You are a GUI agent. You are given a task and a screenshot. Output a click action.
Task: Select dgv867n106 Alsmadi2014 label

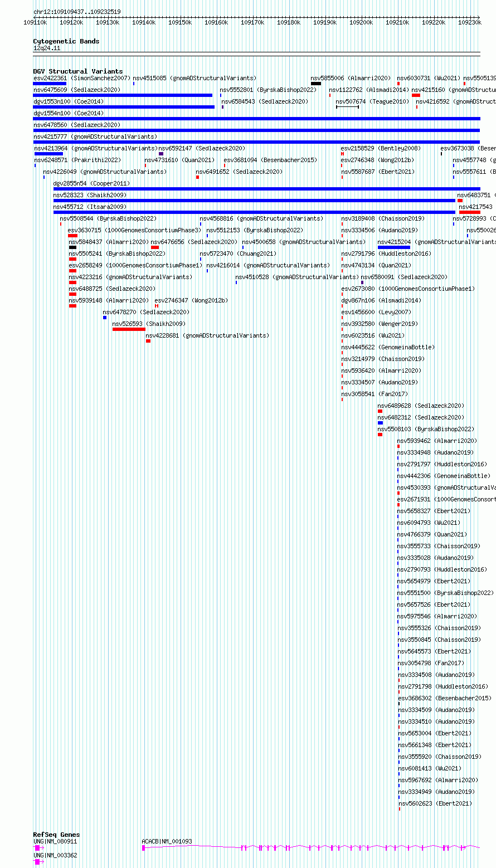(381, 300)
